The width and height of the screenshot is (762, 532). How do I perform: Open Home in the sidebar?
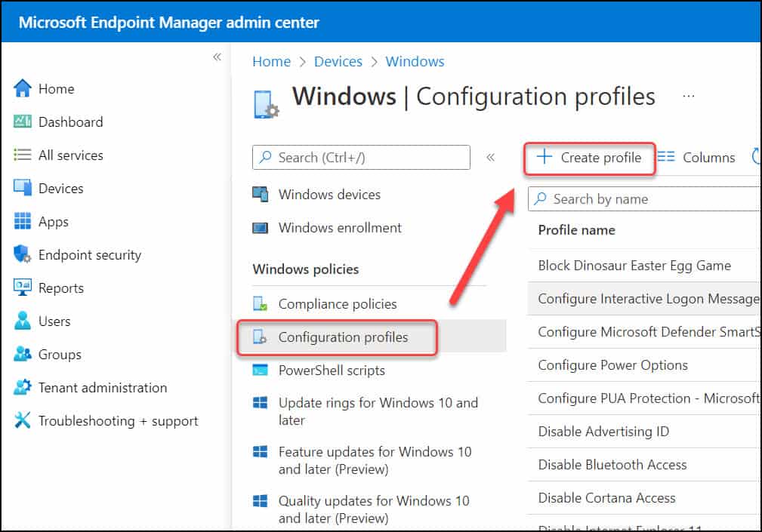point(57,89)
